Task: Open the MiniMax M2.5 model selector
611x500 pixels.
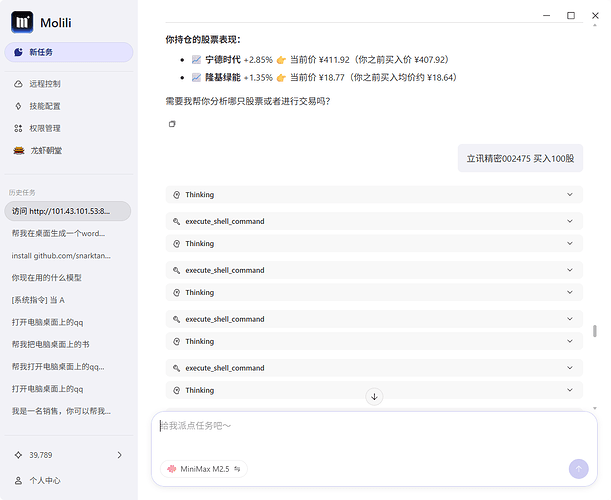Action: coord(204,469)
